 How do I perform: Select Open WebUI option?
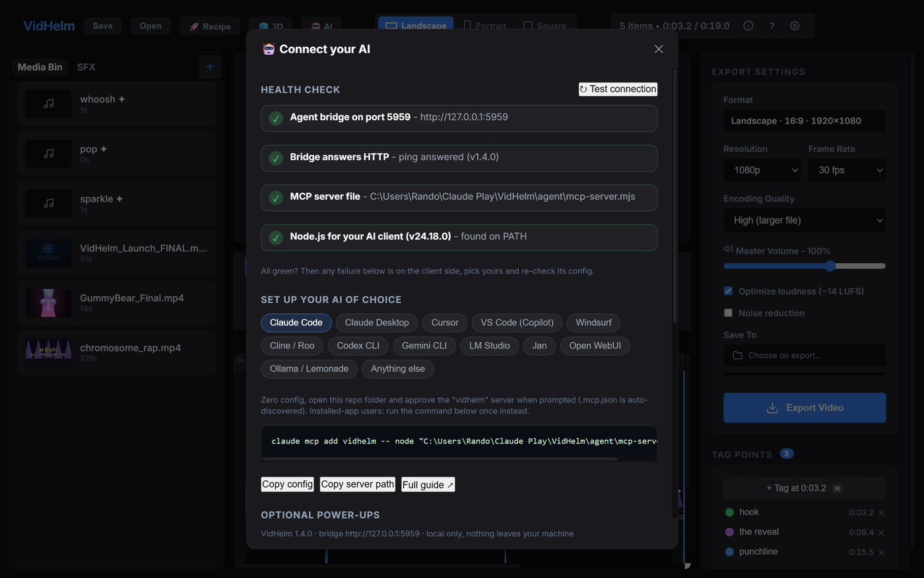click(x=595, y=346)
